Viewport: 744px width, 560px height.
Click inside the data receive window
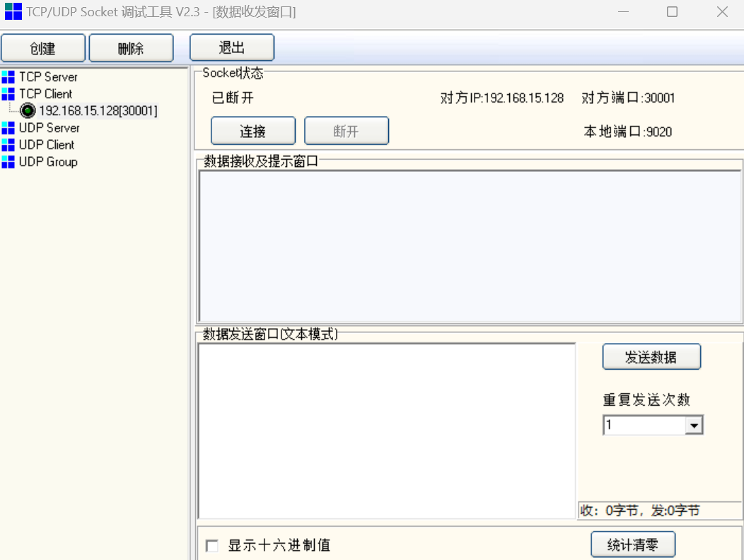(x=470, y=246)
